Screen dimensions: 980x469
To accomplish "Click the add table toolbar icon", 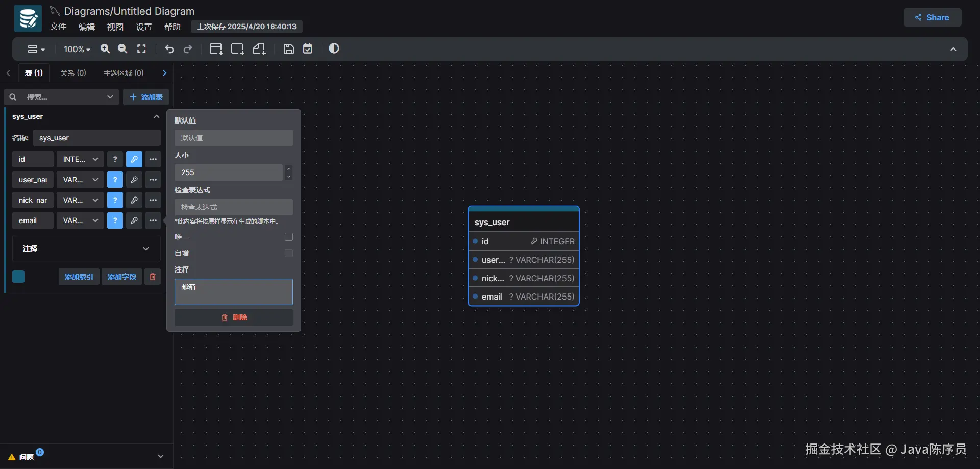I will click(x=216, y=49).
